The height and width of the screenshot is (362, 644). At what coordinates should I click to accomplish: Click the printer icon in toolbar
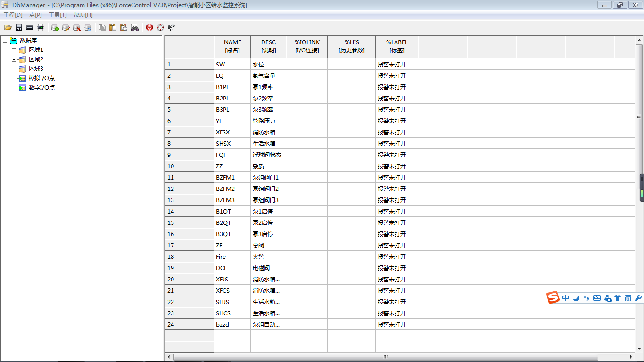click(41, 27)
